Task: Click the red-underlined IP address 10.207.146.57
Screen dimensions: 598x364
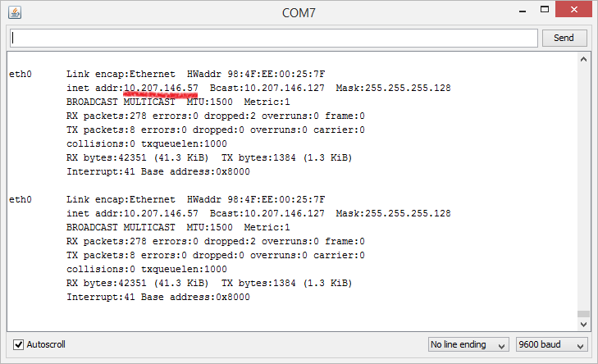Action: (161, 88)
